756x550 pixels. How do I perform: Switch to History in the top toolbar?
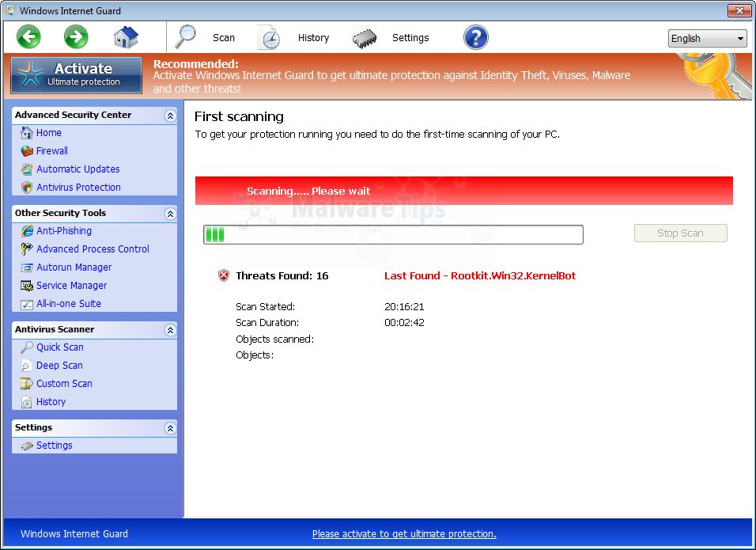(x=313, y=37)
